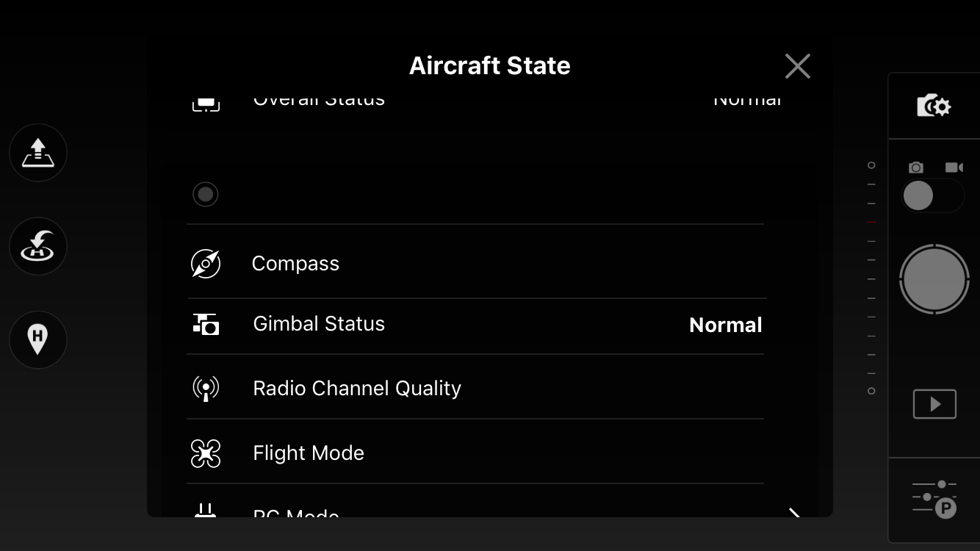Select the video camera mode icon
980x551 pixels.
pyautogui.click(x=954, y=168)
